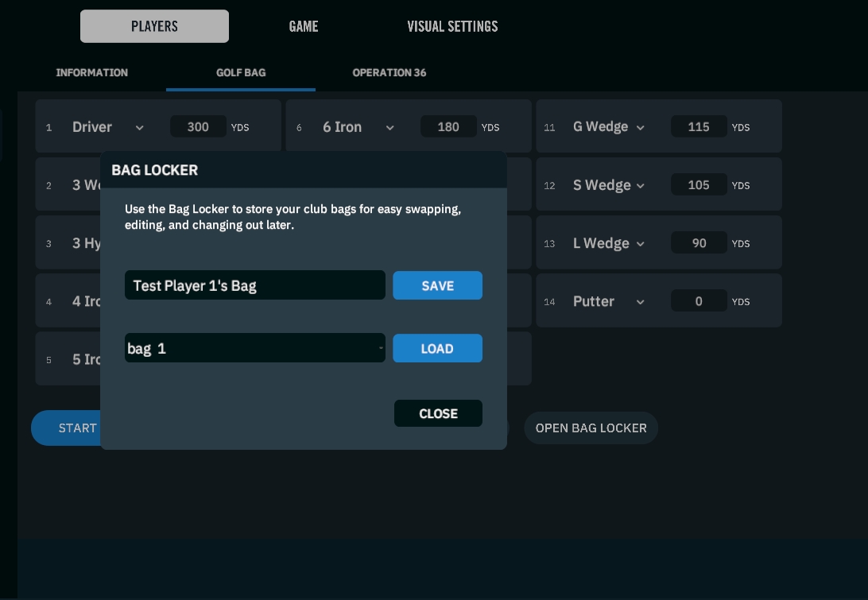
Task: Load the selected bag 1
Action: point(437,348)
